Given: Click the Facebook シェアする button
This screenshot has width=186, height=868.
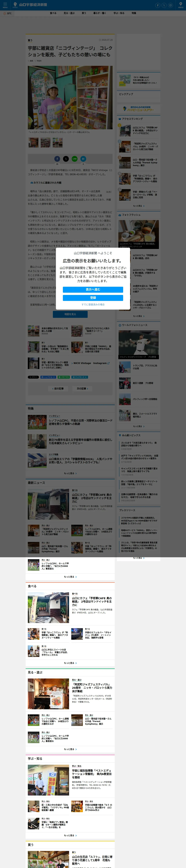Looking at the screenshot, I should click(x=48, y=377).
